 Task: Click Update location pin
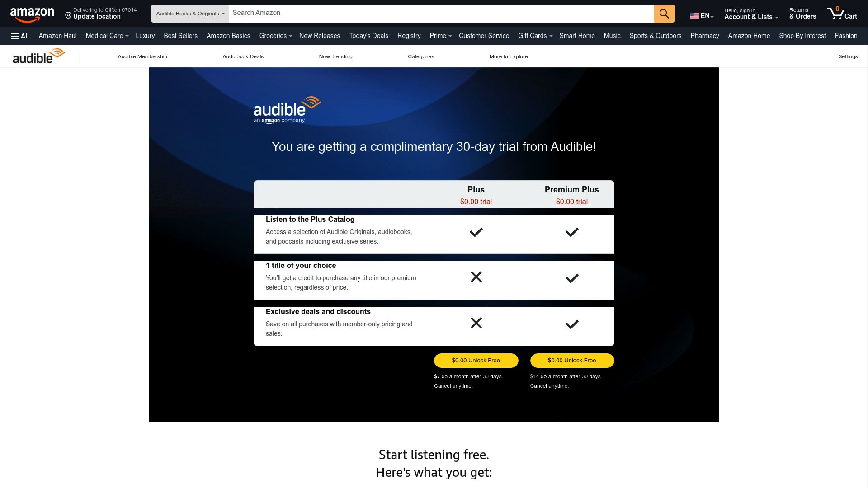pos(68,16)
